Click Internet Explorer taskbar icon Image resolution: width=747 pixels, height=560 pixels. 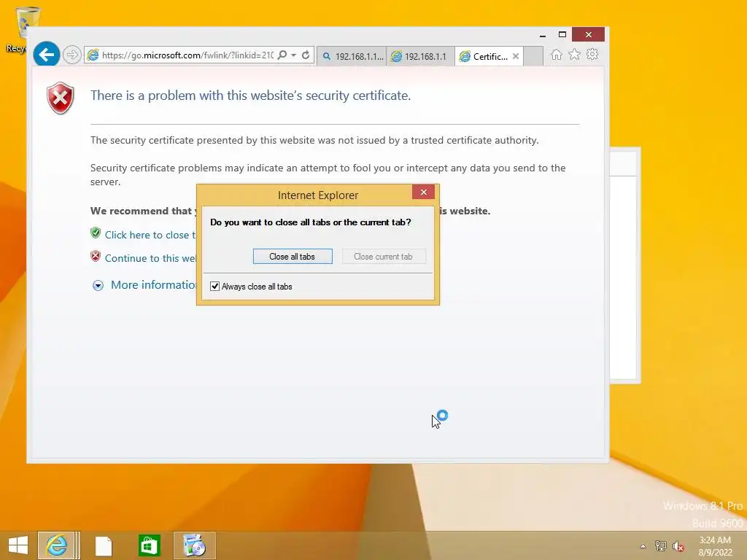pos(57,545)
